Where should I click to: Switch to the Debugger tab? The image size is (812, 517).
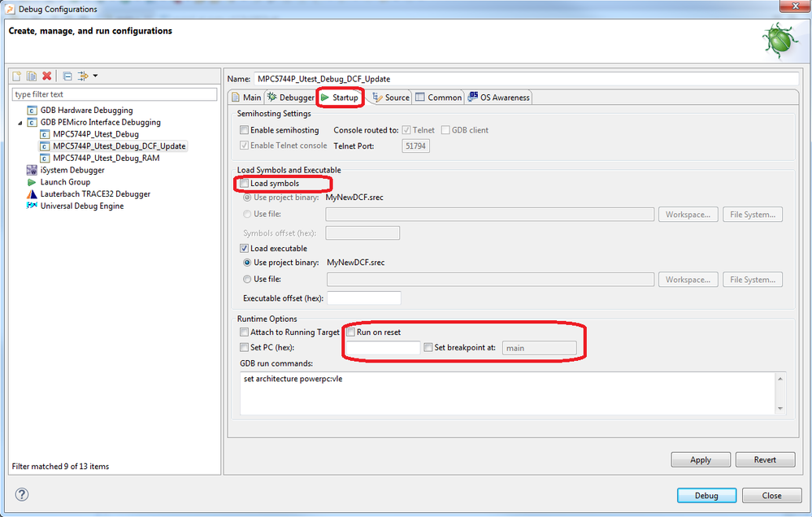point(290,98)
